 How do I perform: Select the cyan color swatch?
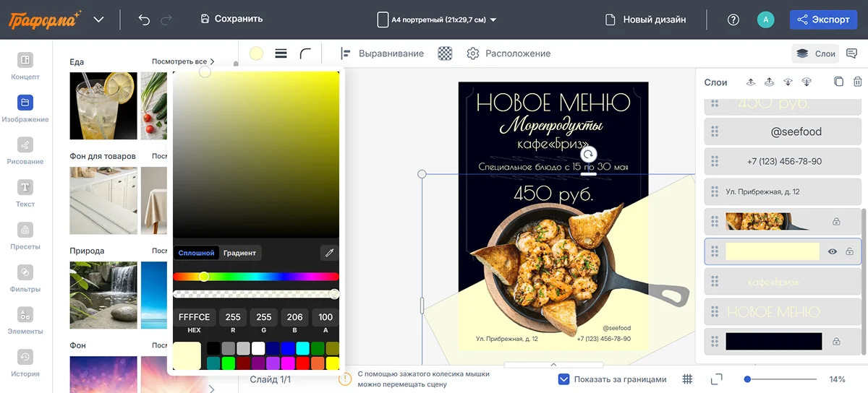coord(302,348)
